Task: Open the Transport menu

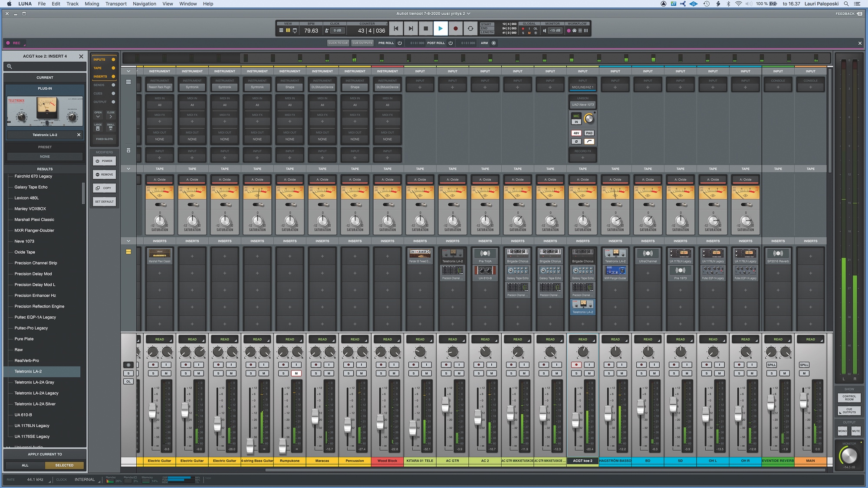Action: (116, 3)
